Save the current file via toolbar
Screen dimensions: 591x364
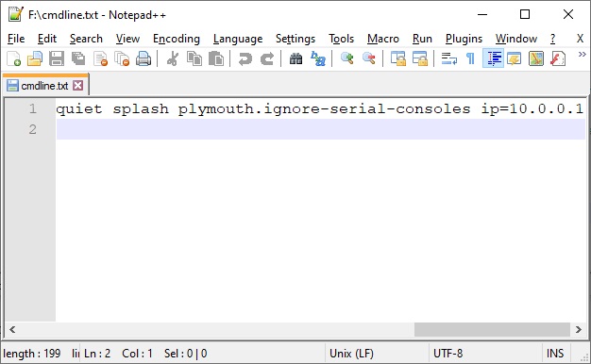[x=57, y=58]
